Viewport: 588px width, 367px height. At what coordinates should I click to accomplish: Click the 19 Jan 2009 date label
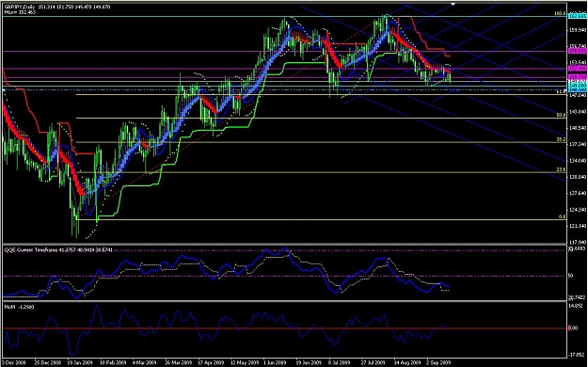pyautogui.click(x=80, y=363)
